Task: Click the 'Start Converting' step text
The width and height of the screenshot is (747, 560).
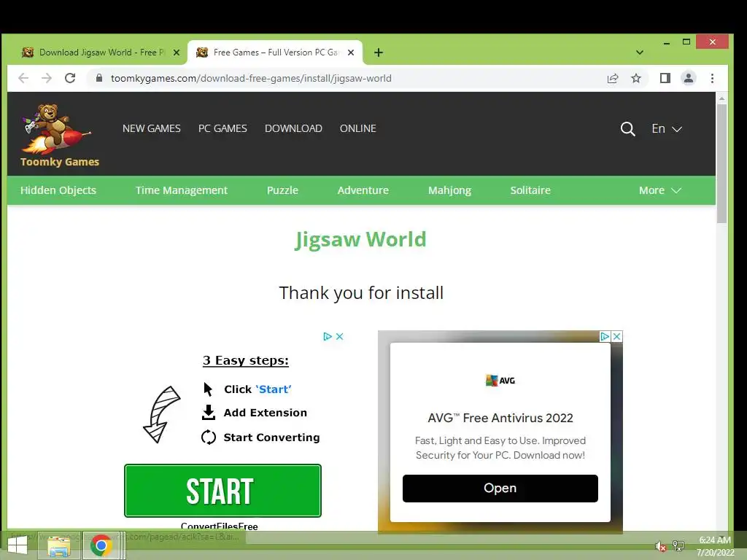Action: click(x=271, y=437)
